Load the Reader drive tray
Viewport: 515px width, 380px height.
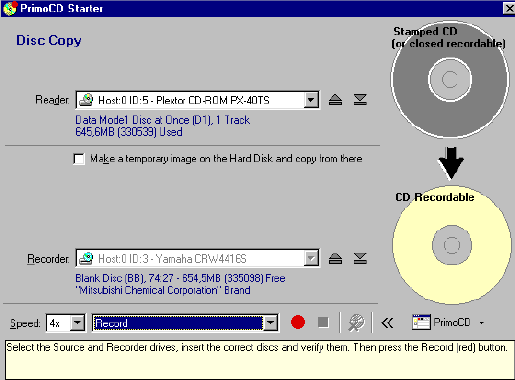tap(360, 100)
